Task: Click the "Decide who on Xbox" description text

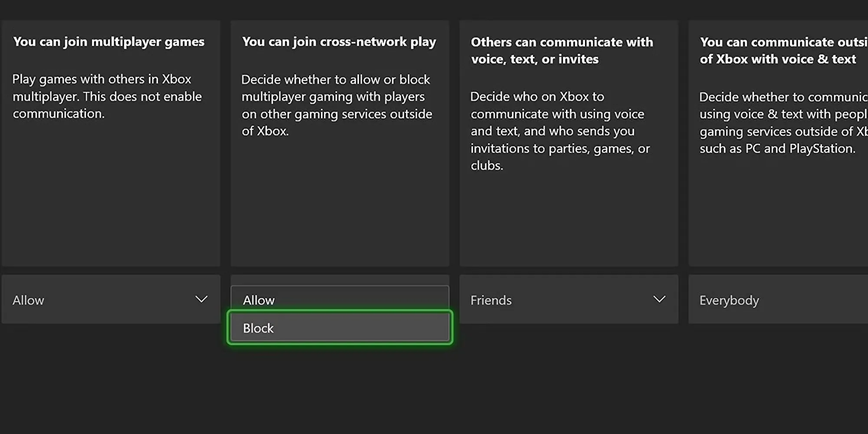Action: pyautogui.click(x=560, y=131)
